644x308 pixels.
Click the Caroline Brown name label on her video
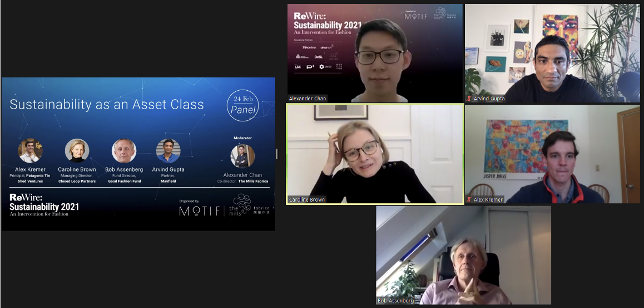coord(307,199)
